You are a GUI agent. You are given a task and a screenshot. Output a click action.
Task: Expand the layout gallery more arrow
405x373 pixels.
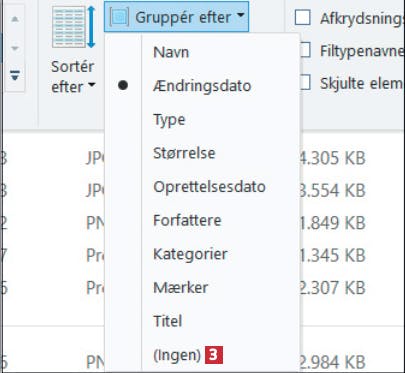pos(15,75)
